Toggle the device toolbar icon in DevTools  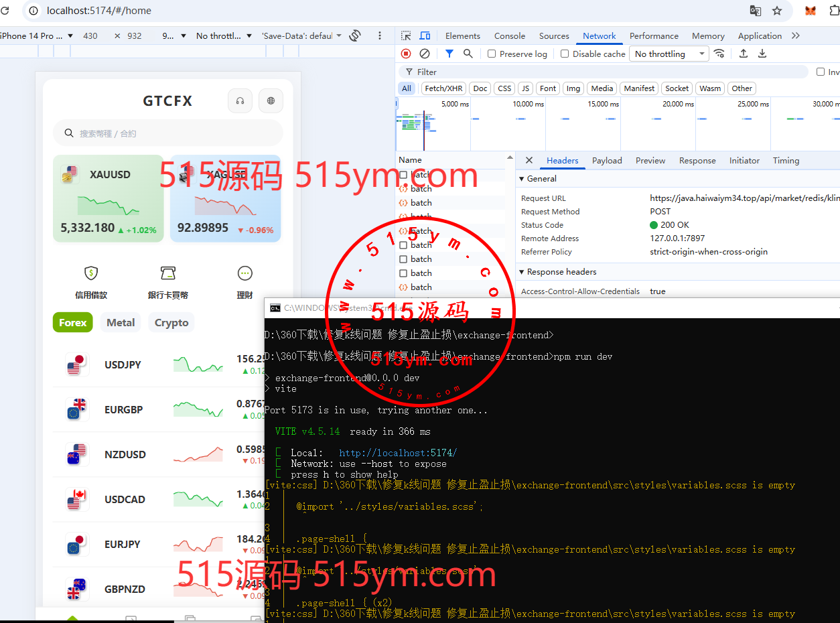[x=425, y=36]
